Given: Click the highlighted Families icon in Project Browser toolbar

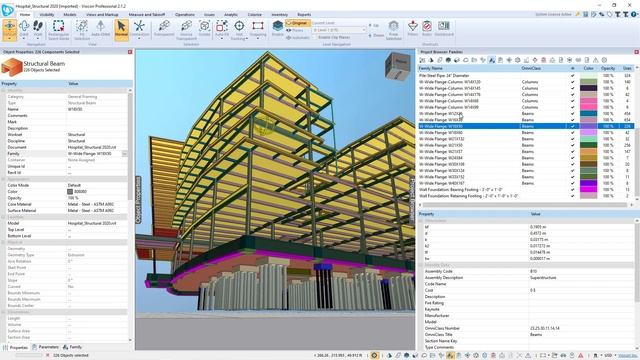Looking at the screenshot, I should coord(492,60).
